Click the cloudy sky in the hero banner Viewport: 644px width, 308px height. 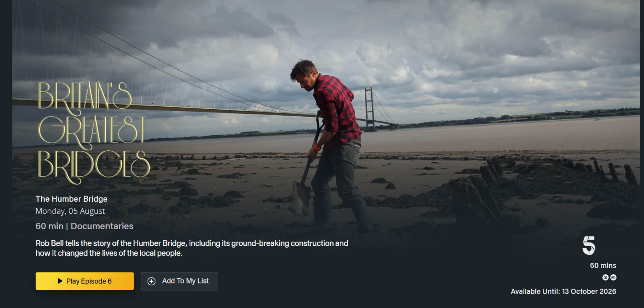[436, 50]
